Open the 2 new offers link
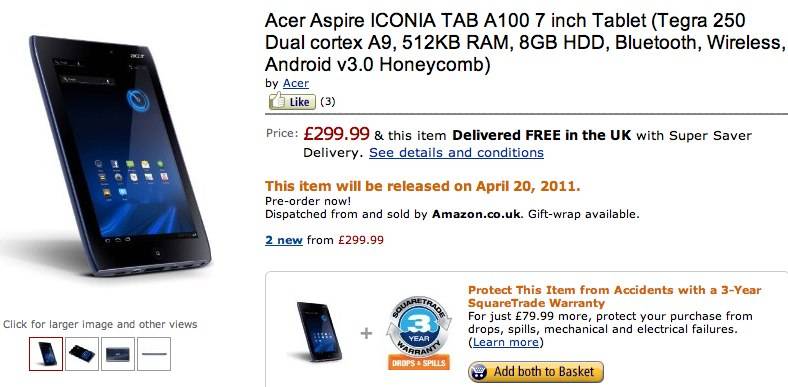The width and height of the screenshot is (788, 387). coord(284,240)
